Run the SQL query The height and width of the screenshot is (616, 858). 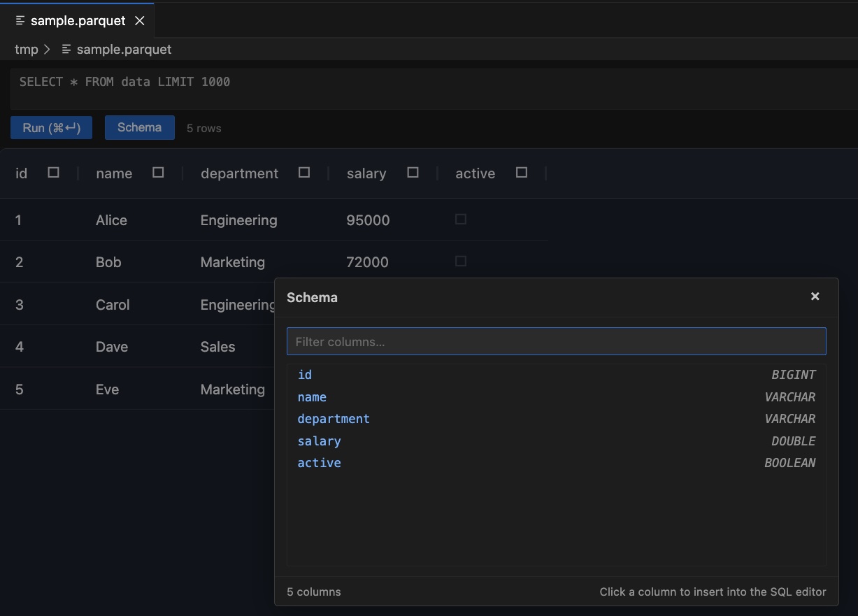click(51, 128)
